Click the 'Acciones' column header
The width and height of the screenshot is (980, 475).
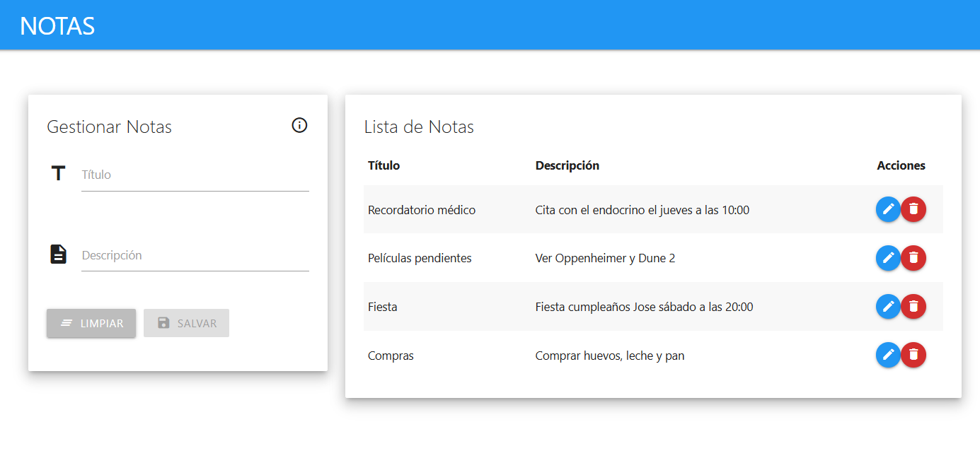pos(901,165)
